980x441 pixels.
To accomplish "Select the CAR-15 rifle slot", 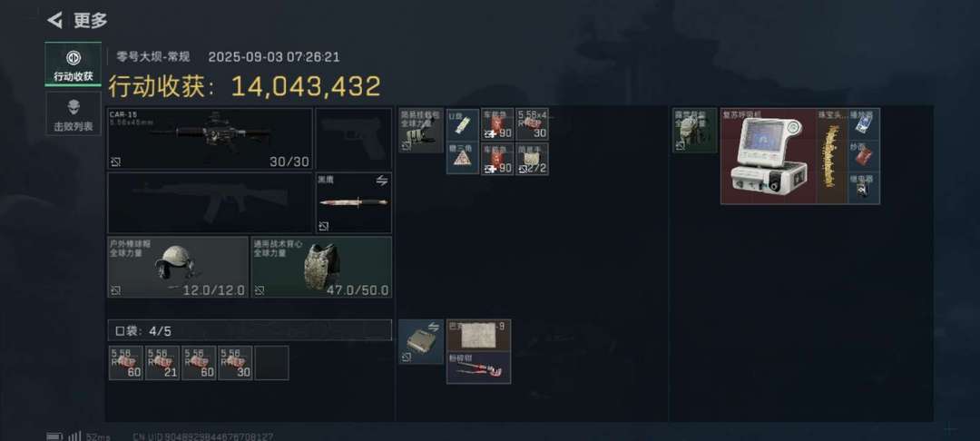I will [210, 139].
